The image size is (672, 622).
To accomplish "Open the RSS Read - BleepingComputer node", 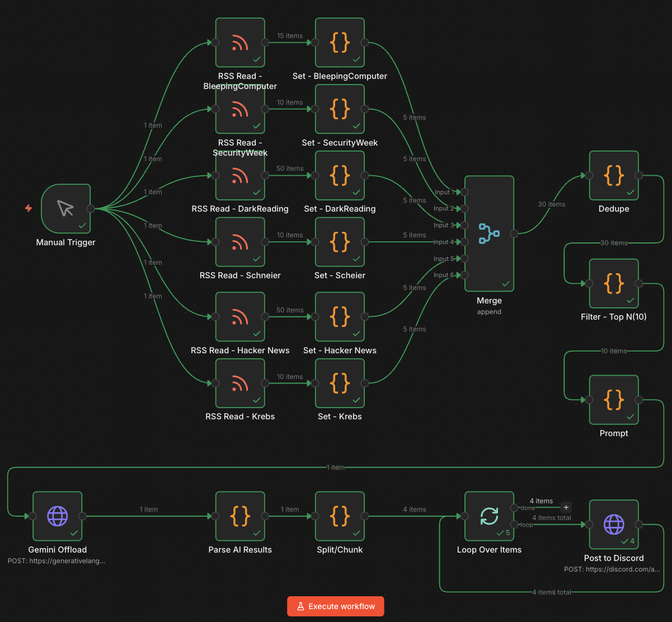I will (x=240, y=42).
